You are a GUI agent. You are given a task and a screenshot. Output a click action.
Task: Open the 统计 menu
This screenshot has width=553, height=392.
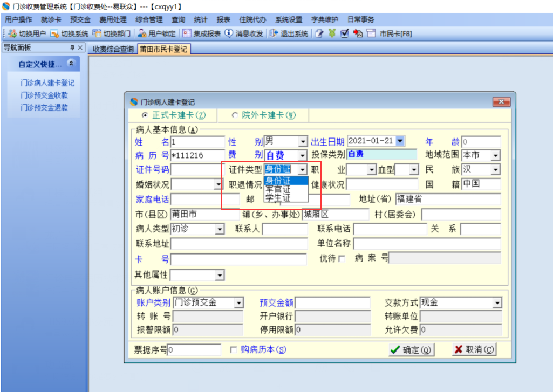click(x=201, y=20)
